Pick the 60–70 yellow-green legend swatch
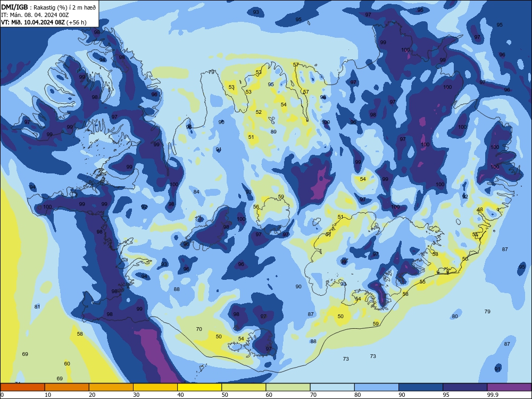This screenshot has width=532, height=399. point(288,387)
